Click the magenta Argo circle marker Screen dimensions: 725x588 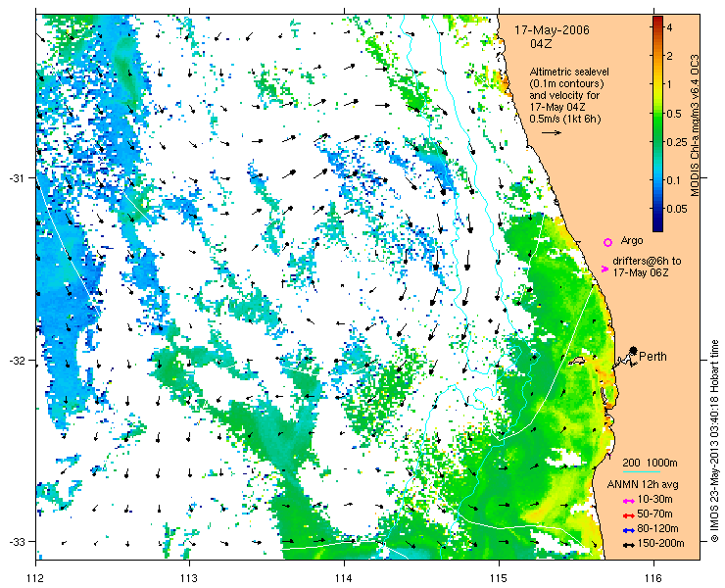(x=608, y=242)
